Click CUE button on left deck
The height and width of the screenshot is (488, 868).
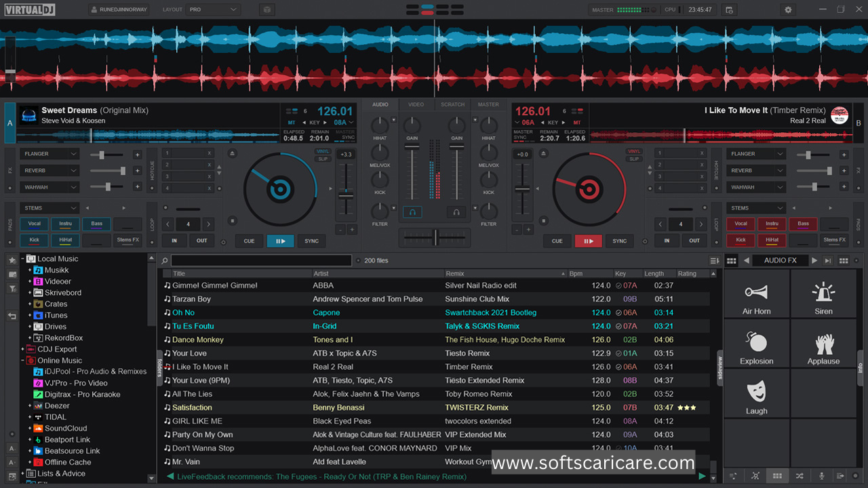(250, 241)
